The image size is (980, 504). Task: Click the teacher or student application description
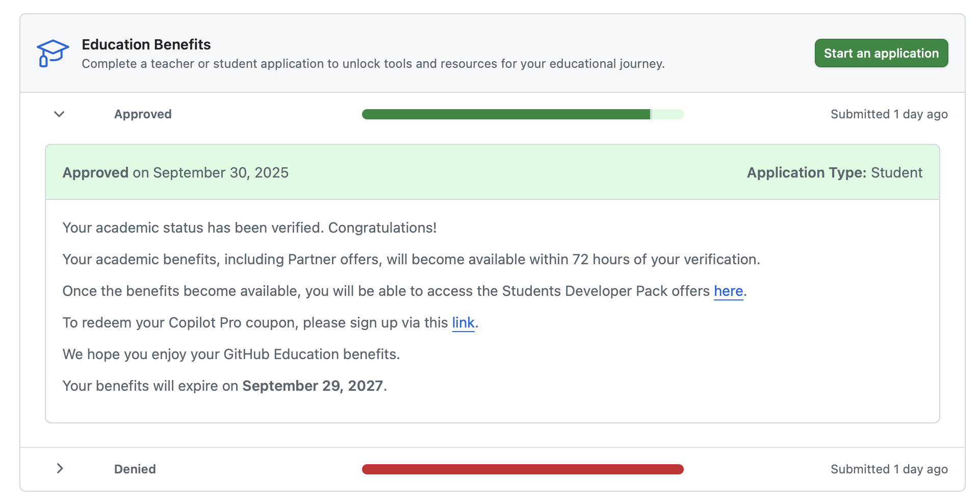[x=373, y=64]
